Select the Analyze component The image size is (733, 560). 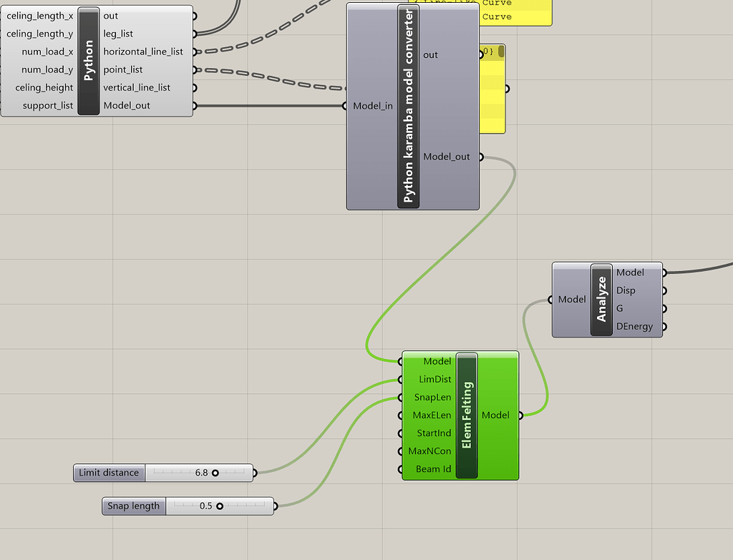(x=602, y=299)
